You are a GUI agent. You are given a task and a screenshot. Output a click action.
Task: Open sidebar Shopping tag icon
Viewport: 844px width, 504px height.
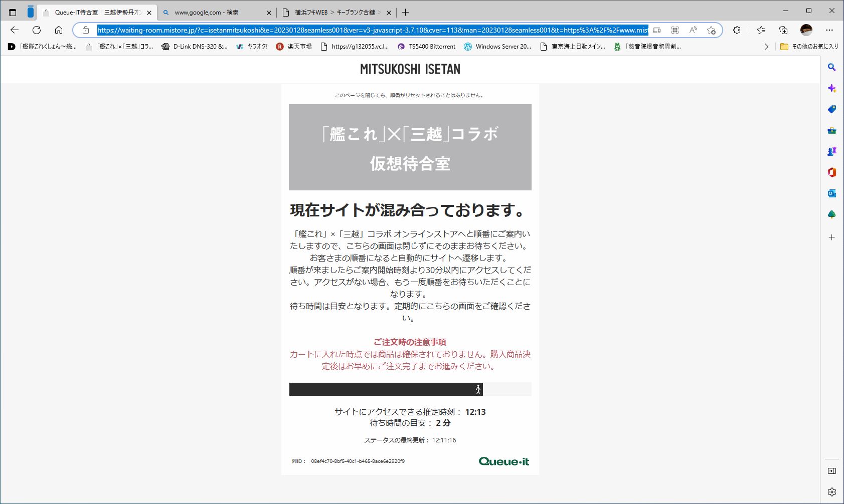click(832, 109)
